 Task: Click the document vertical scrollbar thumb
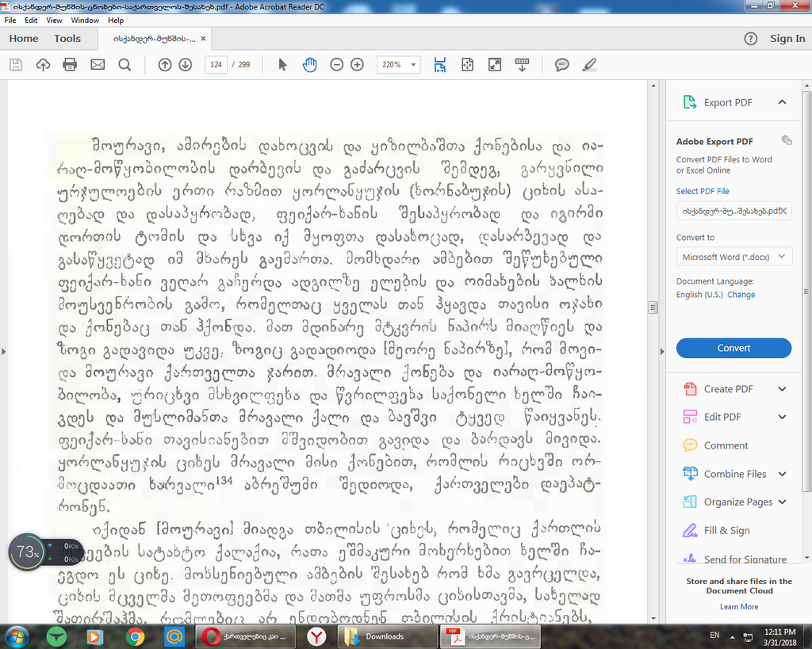[653, 307]
